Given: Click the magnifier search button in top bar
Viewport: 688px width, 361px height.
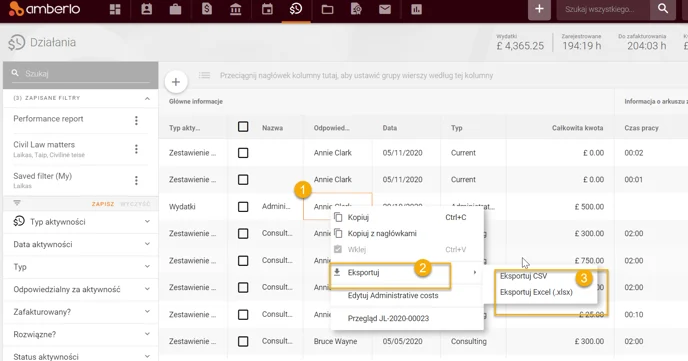Looking at the screenshot, I should [663, 9].
